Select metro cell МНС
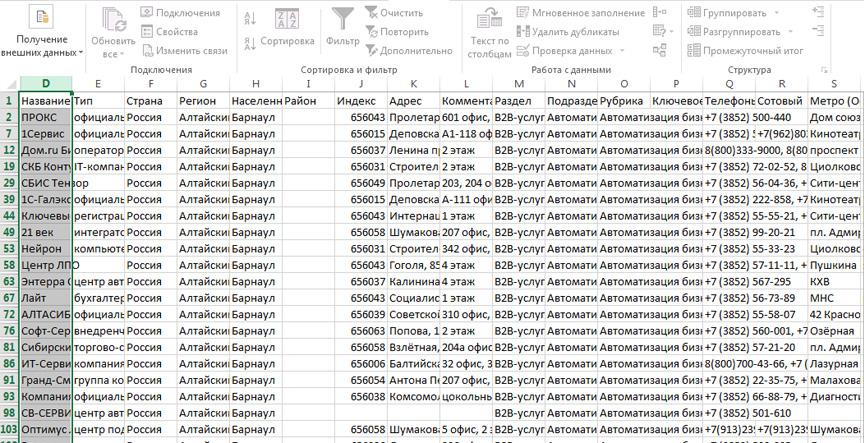 (x=834, y=298)
